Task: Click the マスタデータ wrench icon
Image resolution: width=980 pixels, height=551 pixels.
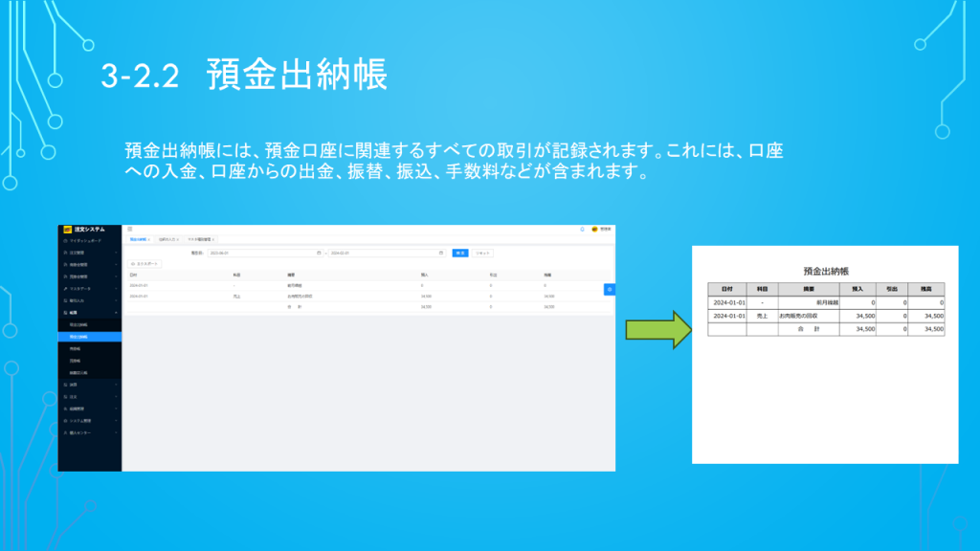Action: point(66,289)
